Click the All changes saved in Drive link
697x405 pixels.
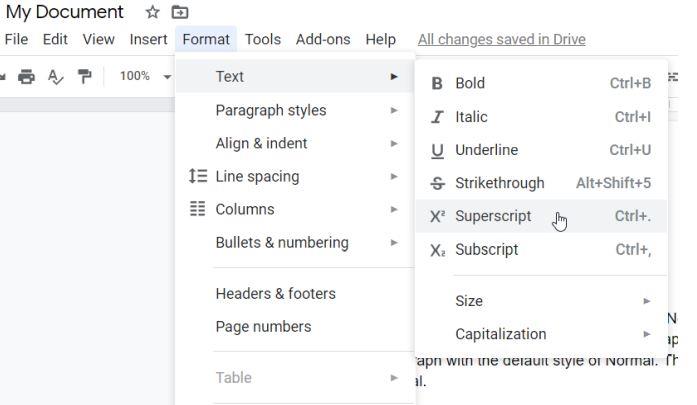point(501,39)
